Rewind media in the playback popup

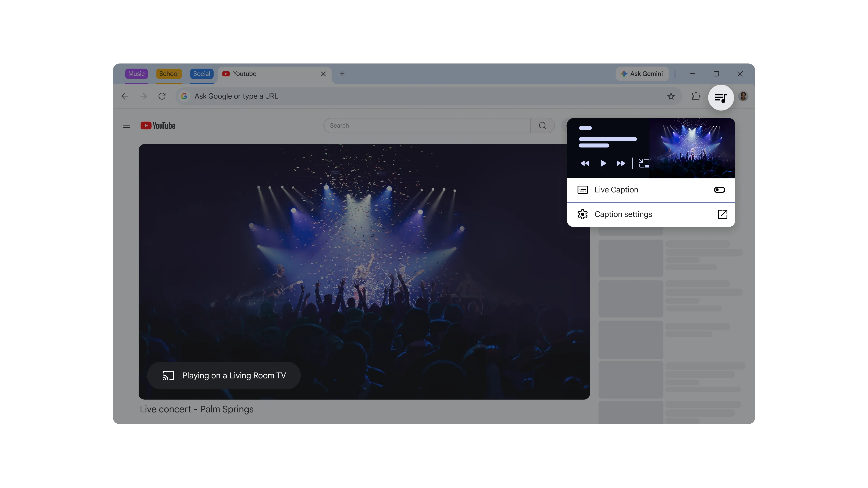pyautogui.click(x=585, y=163)
